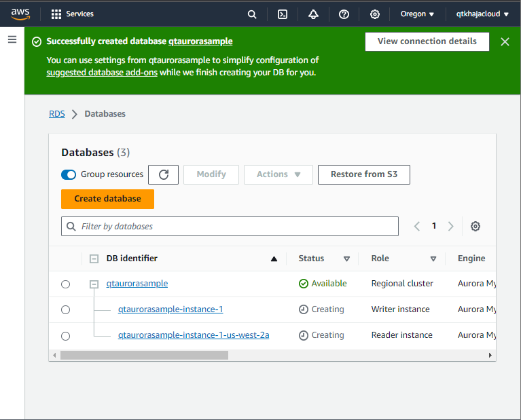The height and width of the screenshot is (420, 521).
Task: Click the Role column sort arrow
Action: [x=433, y=259]
